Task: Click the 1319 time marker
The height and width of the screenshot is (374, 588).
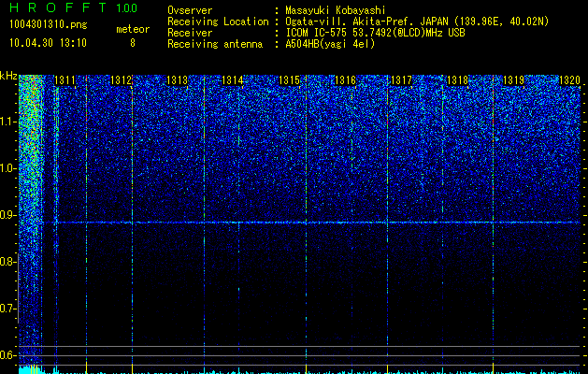Action: [x=513, y=80]
